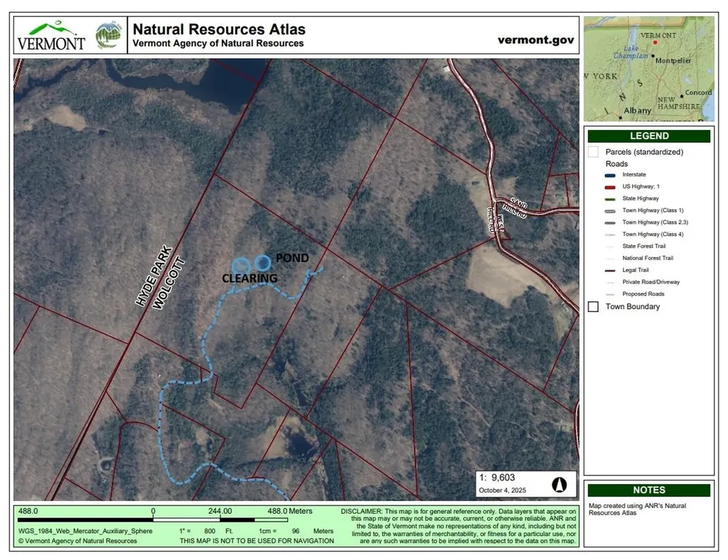
Task: Click the Legal Trail line symbol
Action: coord(611,270)
